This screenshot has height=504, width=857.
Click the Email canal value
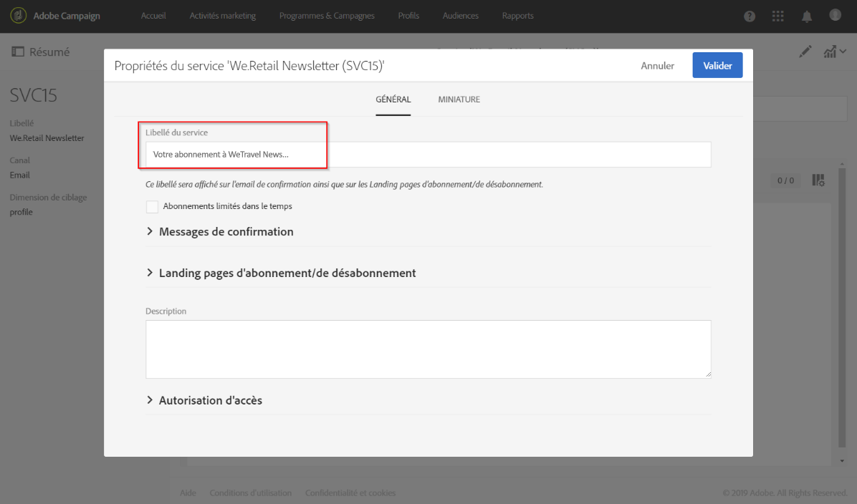pos(19,175)
